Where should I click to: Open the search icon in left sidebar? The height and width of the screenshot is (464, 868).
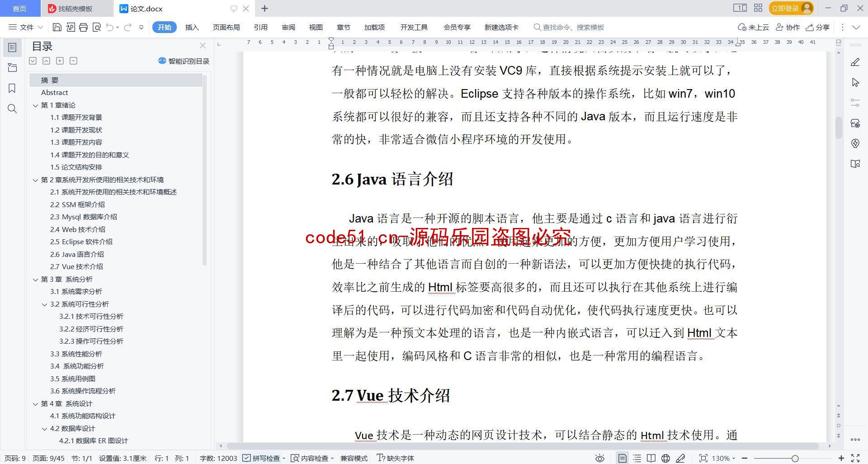(x=12, y=109)
